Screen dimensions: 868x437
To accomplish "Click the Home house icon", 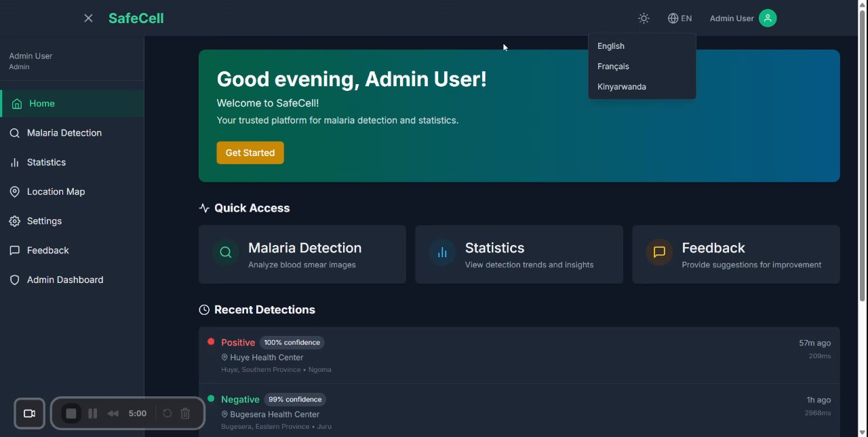I will tap(17, 104).
